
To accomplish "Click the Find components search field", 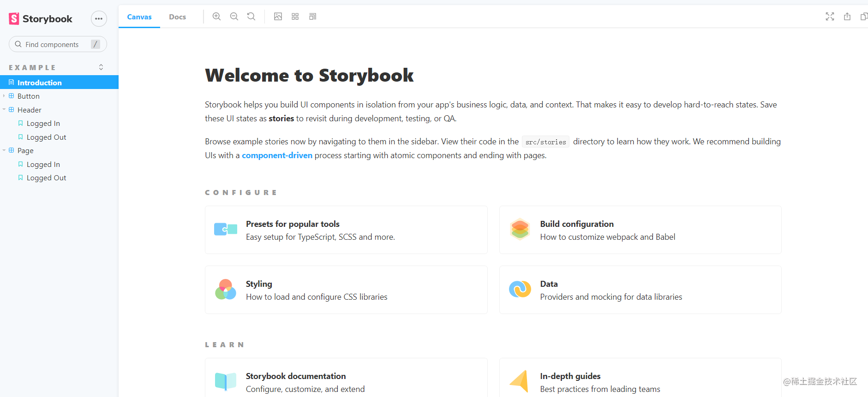I will pos(58,44).
